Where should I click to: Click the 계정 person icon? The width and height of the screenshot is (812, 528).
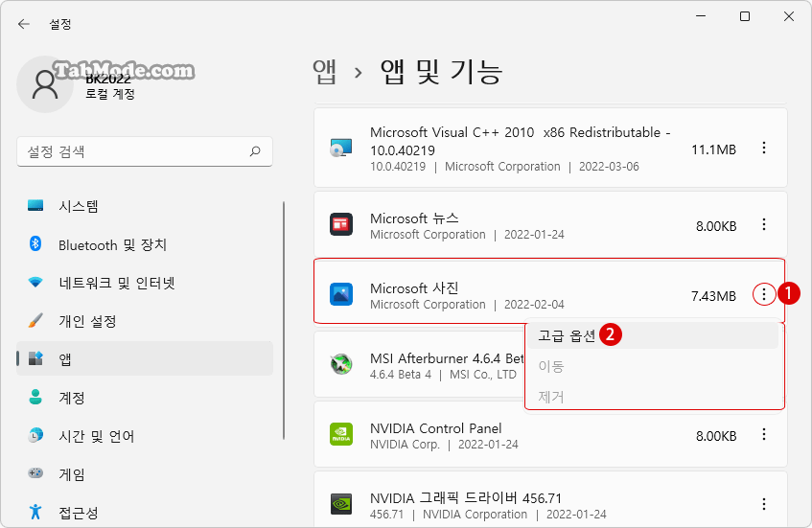[x=35, y=397]
